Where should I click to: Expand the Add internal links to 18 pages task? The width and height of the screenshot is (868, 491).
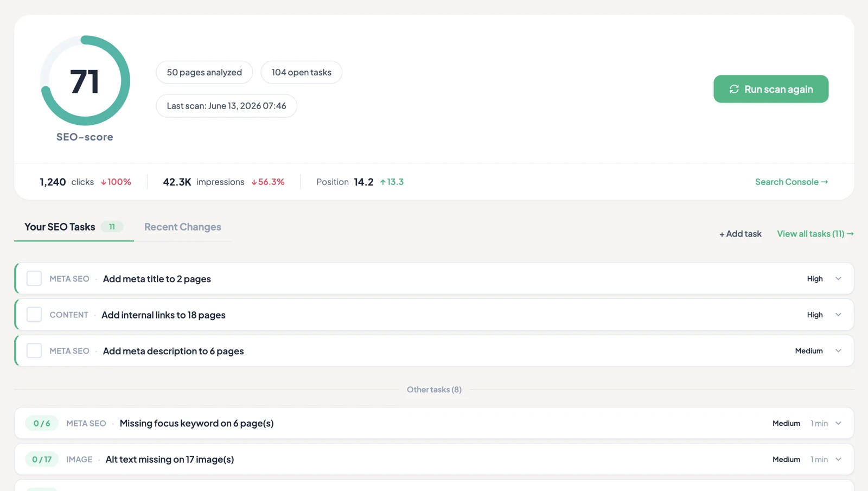(x=838, y=315)
